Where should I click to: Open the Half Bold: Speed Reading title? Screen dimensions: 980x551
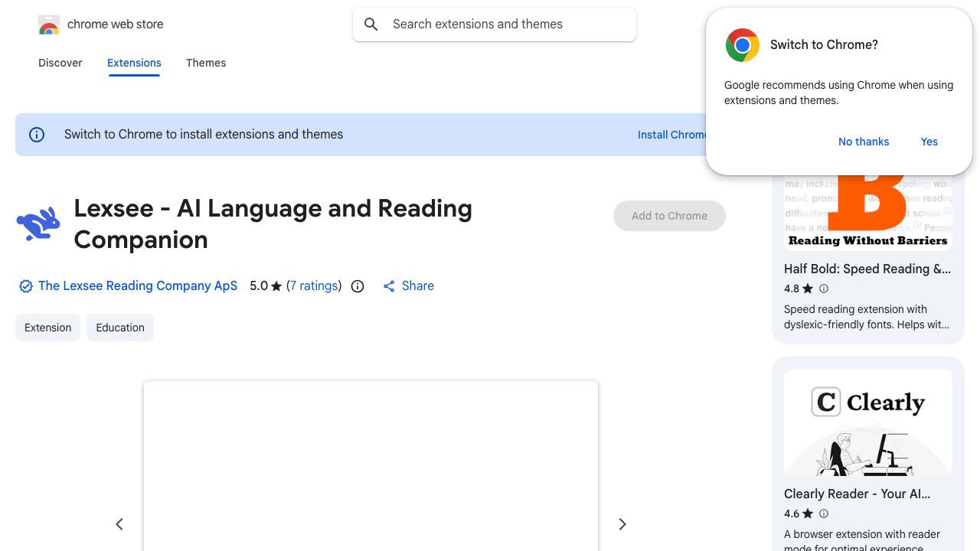point(867,269)
